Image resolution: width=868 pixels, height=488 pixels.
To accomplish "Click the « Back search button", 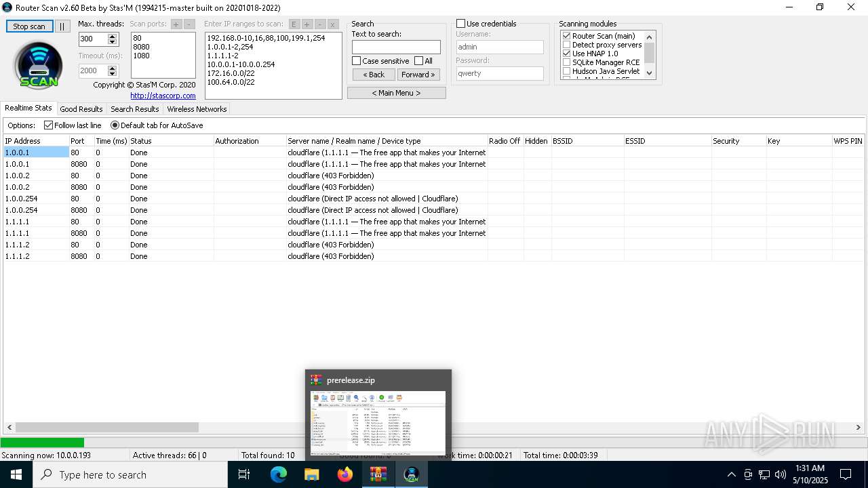I will (373, 75).
